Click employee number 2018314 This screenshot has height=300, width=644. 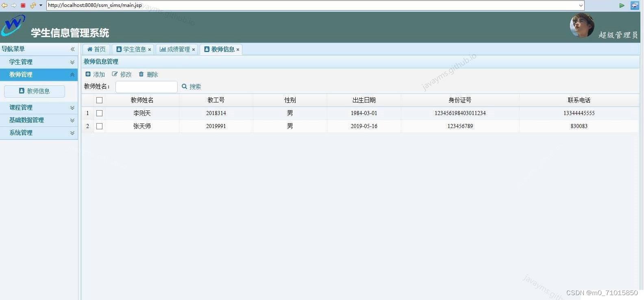click(216, 113)
